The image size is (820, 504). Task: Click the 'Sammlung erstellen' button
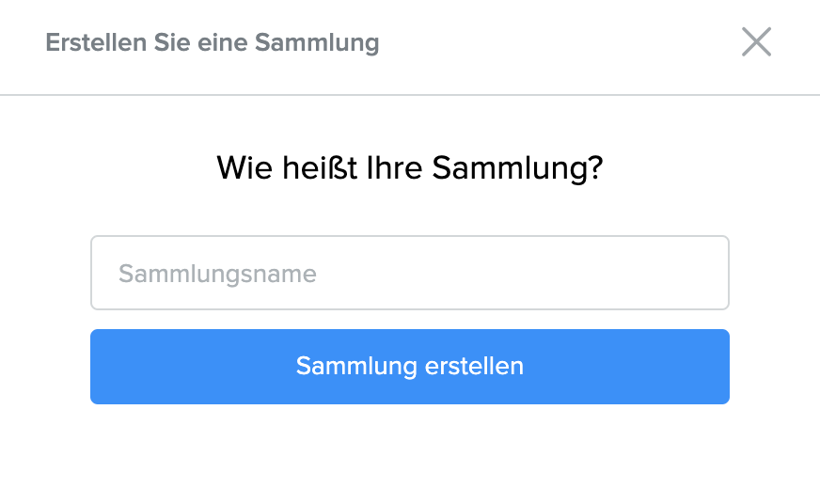[x=409, y=366]
